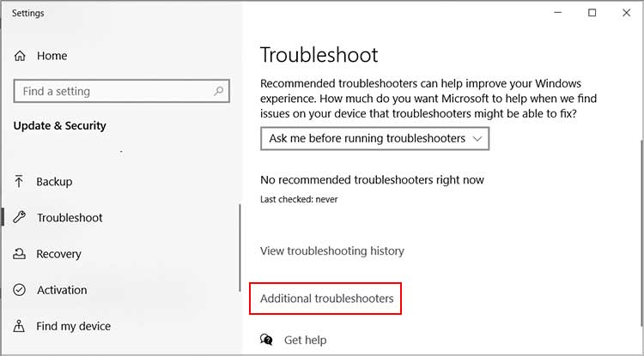644x356 pixels.
Task: Click the Home house icon
Action: 20,56
